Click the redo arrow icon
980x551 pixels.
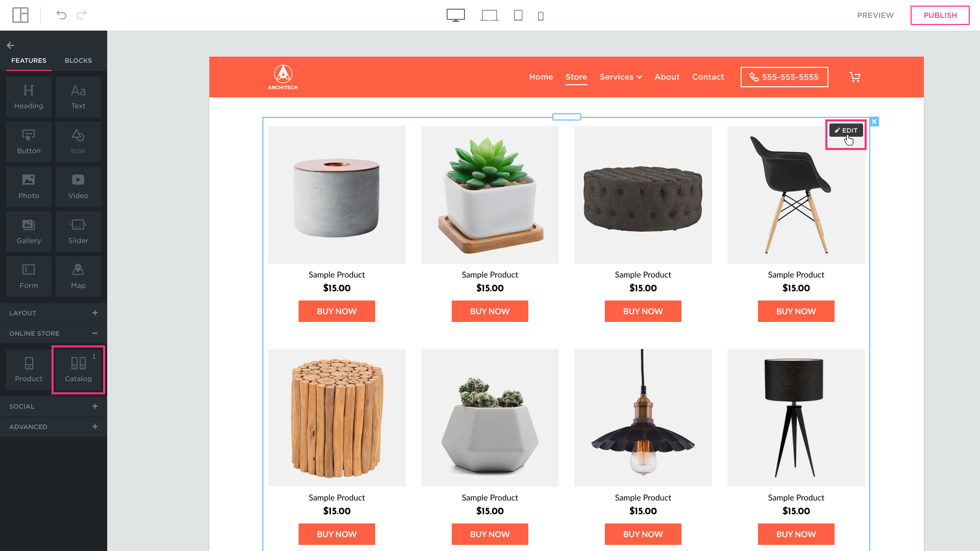(x=82, y=15)
